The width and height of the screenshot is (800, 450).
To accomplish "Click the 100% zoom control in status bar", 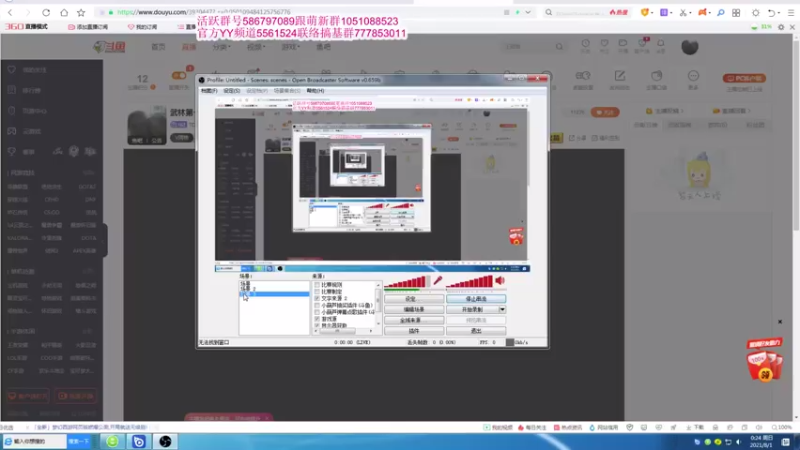I will click(x=782, y=428).
